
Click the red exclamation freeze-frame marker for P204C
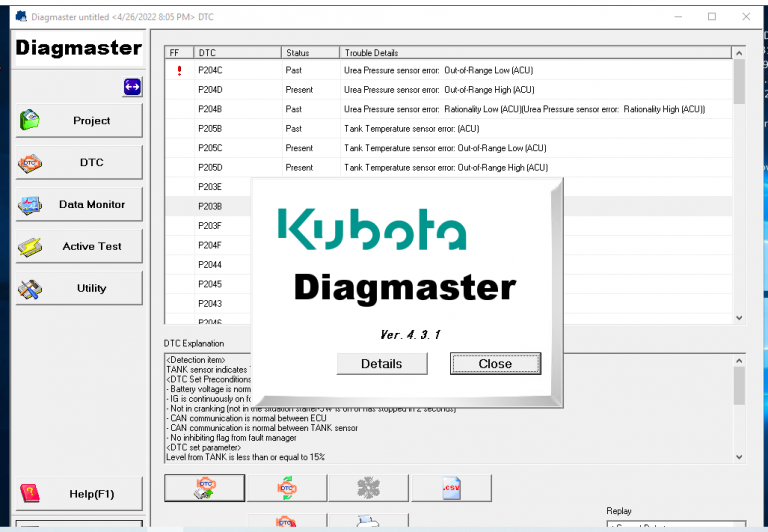[x=179, y=71]
